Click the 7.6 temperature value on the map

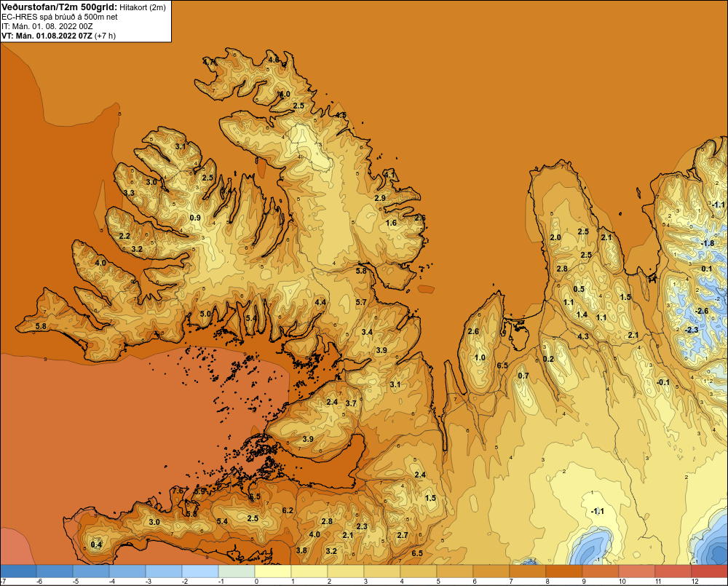coord(178,491)
